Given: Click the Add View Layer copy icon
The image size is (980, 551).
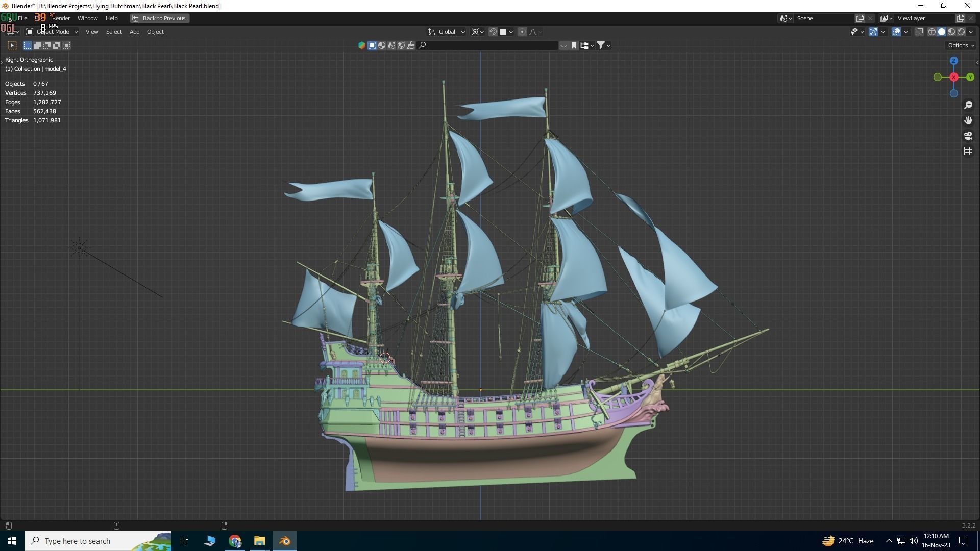Looking at the screenshot, I should [x=961, y=18].
